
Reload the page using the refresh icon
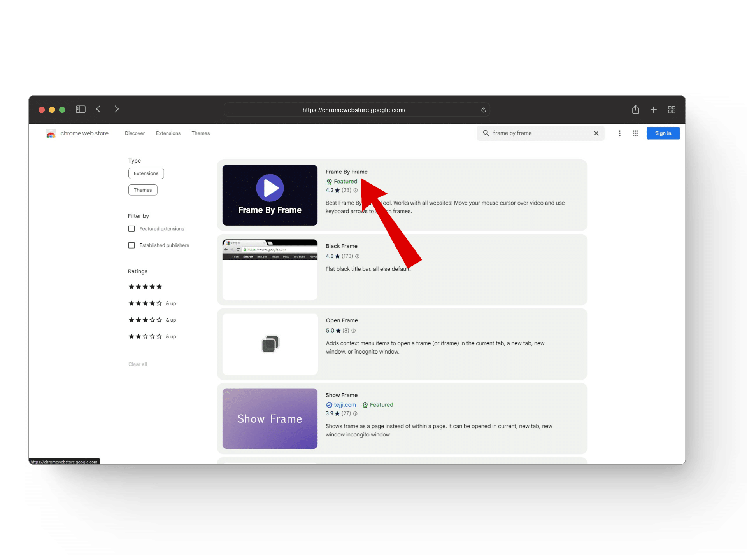[x=483, y=110]
